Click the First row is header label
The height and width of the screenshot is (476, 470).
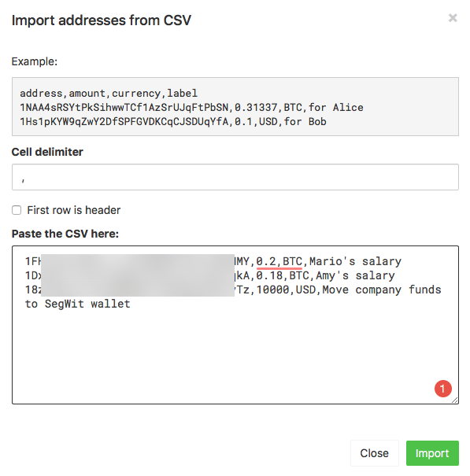coord(74,210)
